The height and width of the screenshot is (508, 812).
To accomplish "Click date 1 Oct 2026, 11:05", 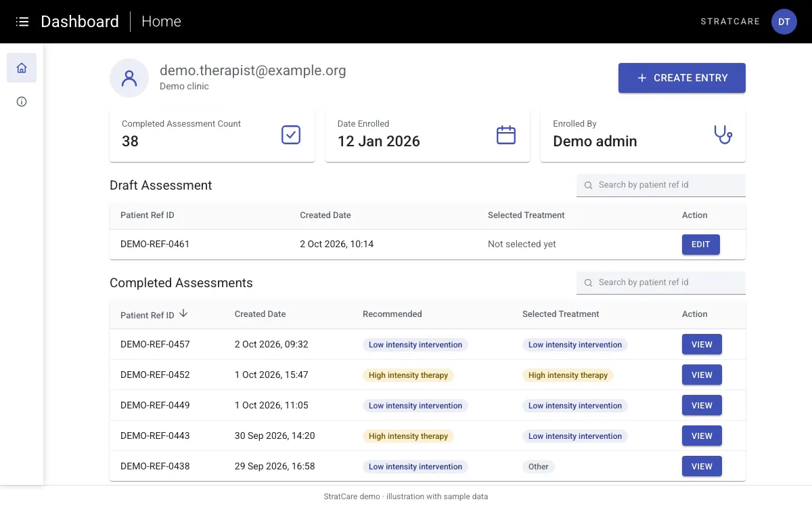I will pyautogui.click(x=271, y=405).
